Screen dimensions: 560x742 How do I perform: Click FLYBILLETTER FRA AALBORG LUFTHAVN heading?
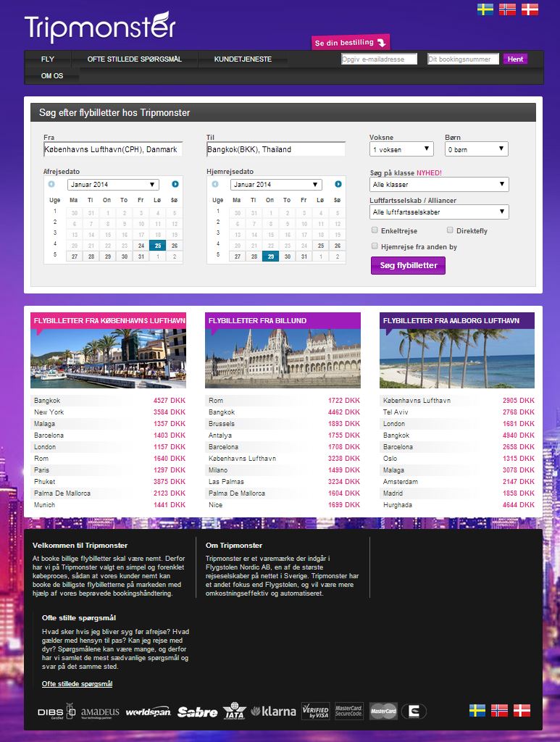(x=451, y=321)
